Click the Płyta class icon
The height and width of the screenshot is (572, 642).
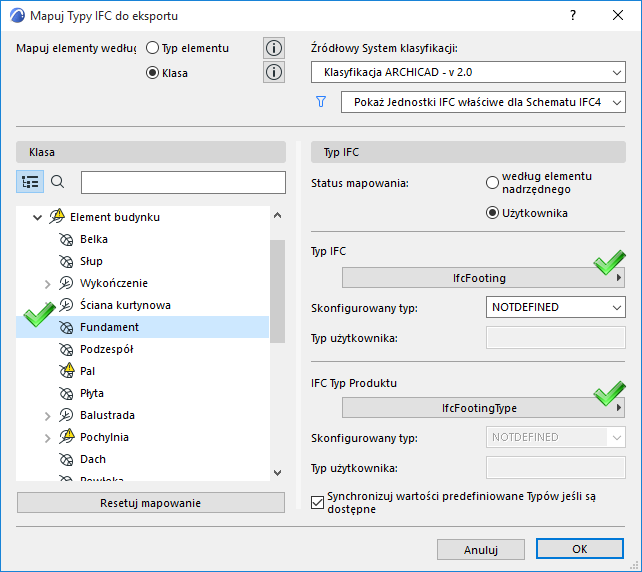66,393
